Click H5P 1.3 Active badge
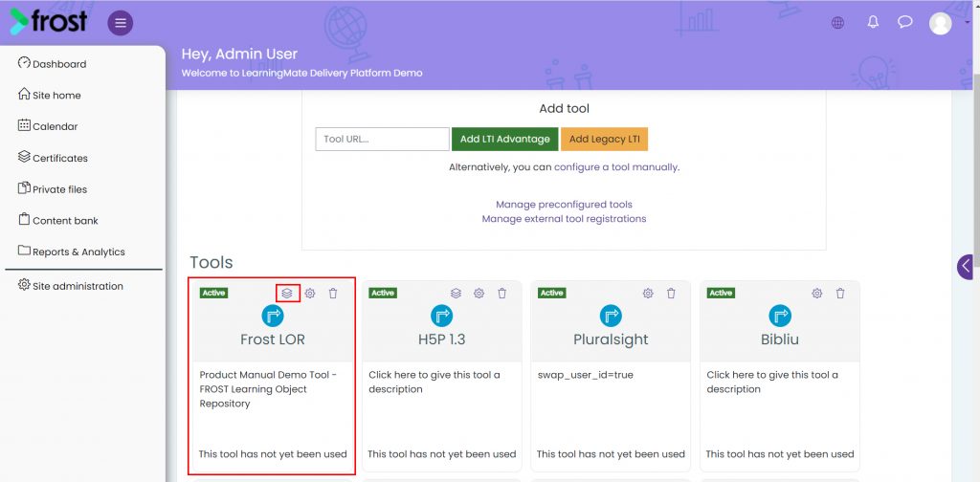 coord(383,293)
